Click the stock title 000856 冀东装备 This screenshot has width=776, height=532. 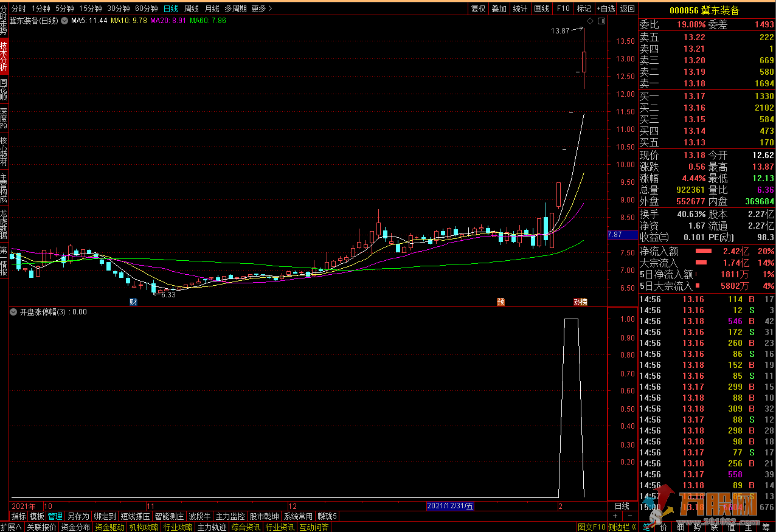(705, 10)
